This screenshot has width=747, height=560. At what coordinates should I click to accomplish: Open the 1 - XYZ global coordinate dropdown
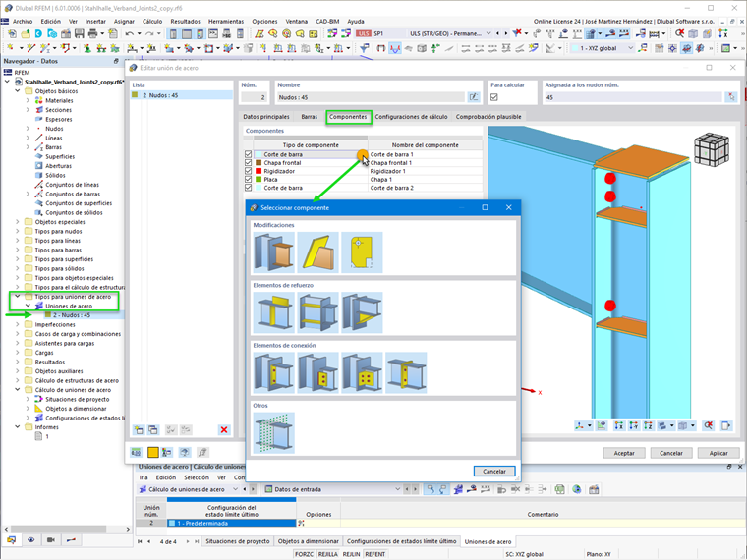(x=631, y=48)
